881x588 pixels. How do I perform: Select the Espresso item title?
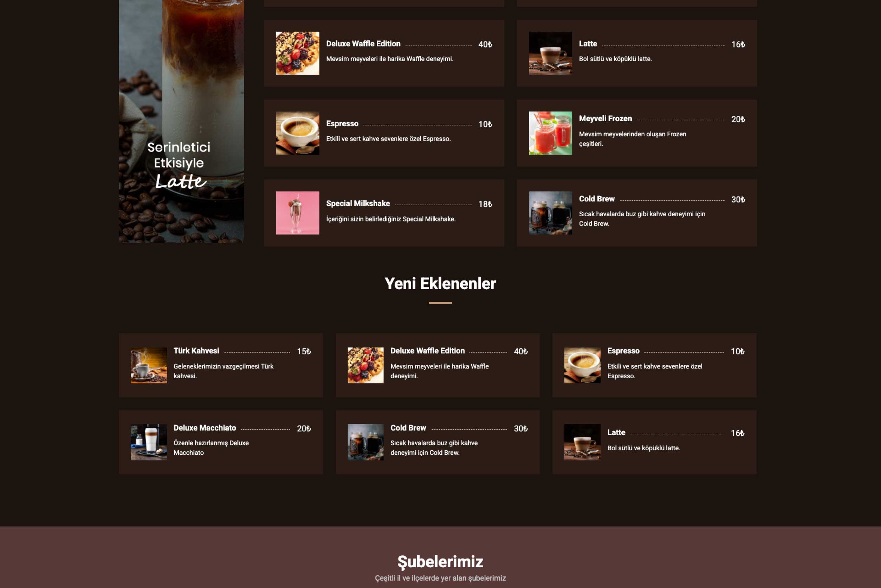pos(342,123)
